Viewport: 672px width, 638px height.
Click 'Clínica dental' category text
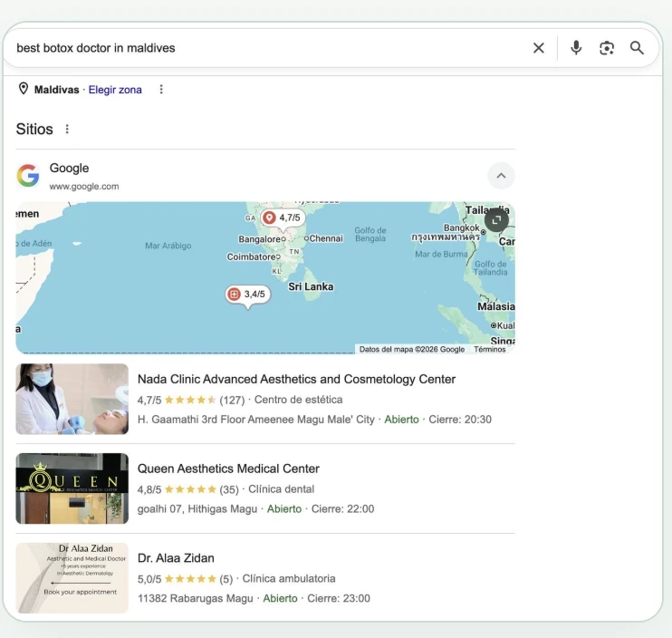[281, 489]
